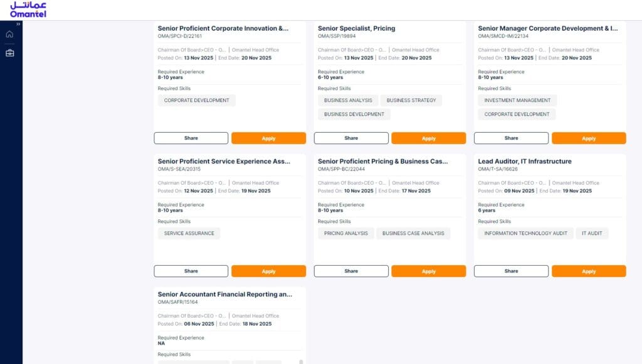Open the Home icon in sidebar

pos(9,34)
